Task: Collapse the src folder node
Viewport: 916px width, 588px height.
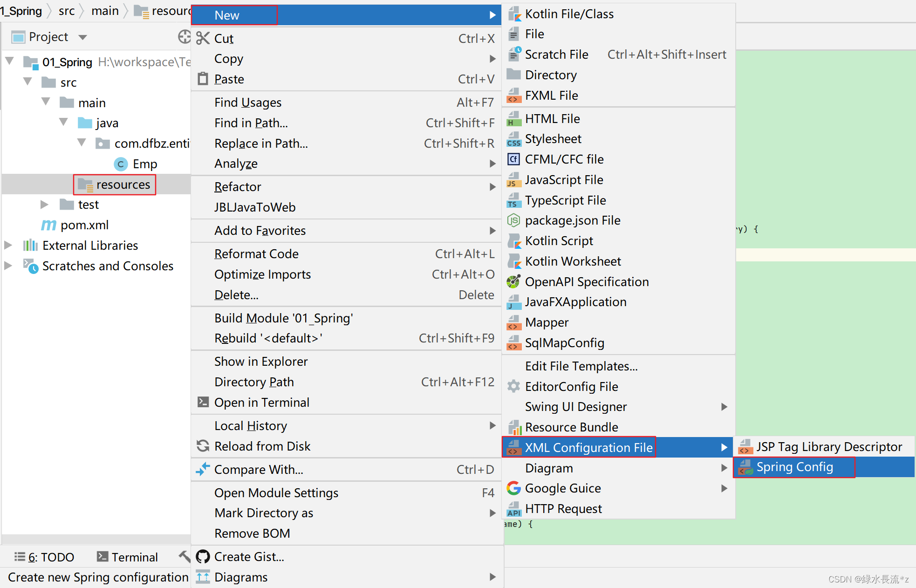Action: pyautogui.click(x=27, y=82)
